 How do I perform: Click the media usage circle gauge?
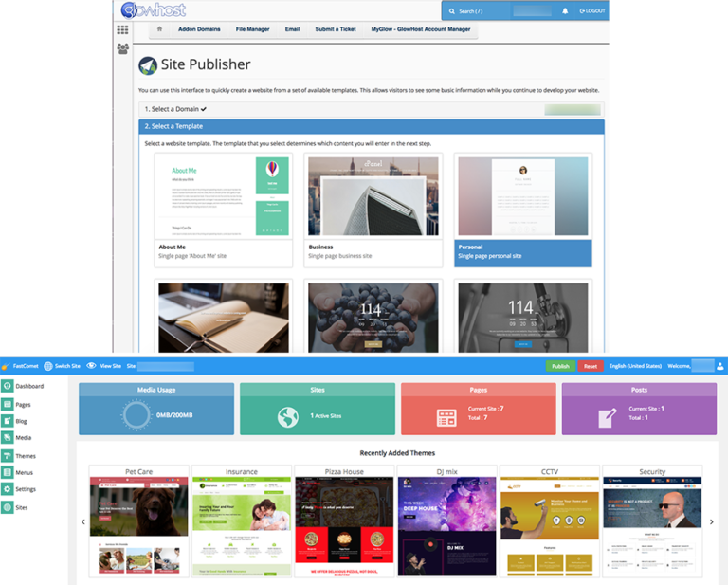tap(136, 415)
